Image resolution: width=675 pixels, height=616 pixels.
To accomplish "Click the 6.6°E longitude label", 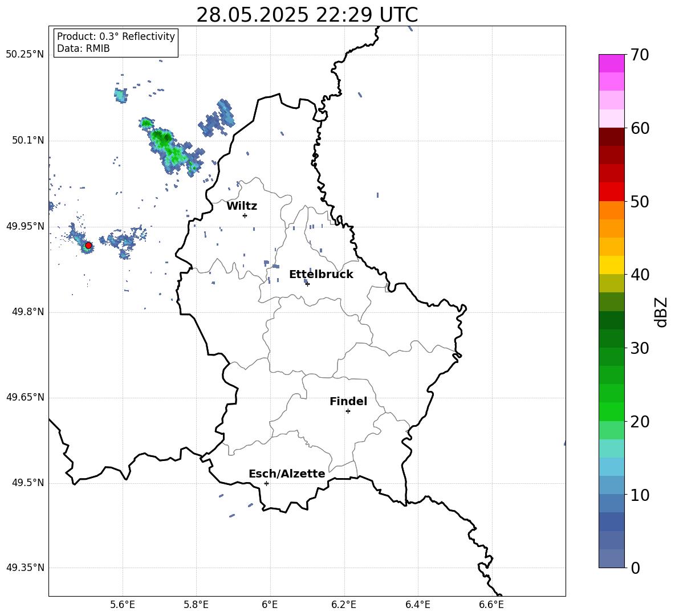I will [x=491, y=605].
